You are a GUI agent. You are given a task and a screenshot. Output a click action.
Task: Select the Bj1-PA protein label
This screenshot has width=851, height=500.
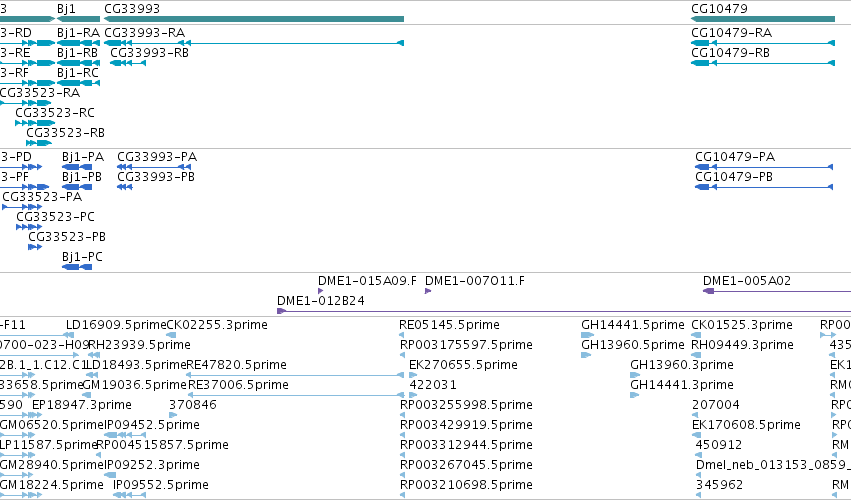(x=83, y=157)
